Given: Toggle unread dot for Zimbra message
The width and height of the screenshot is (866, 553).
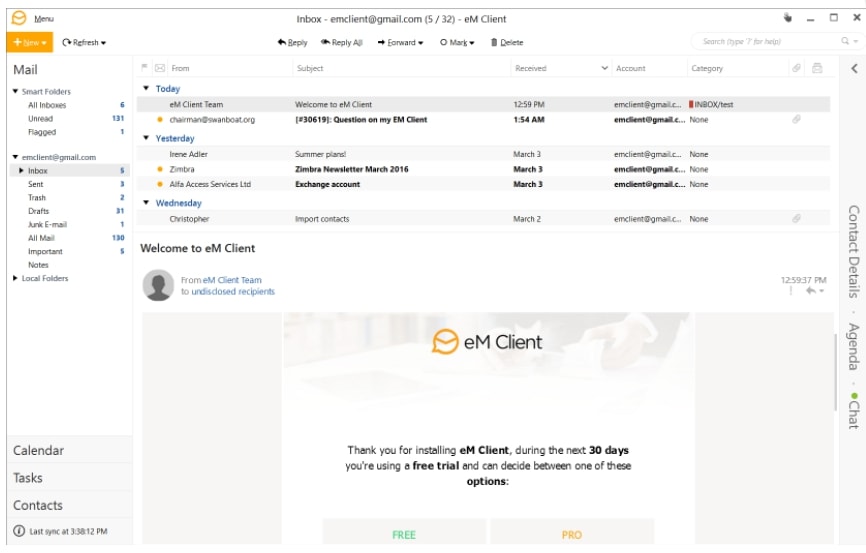Looking at the screenshot, I should (x=160, y=169).
